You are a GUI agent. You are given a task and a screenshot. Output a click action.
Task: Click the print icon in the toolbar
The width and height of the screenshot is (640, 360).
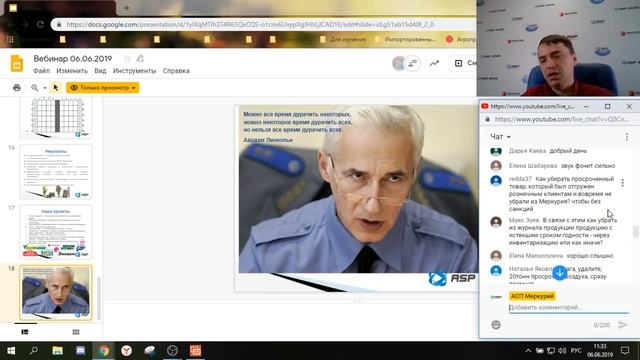17,88
